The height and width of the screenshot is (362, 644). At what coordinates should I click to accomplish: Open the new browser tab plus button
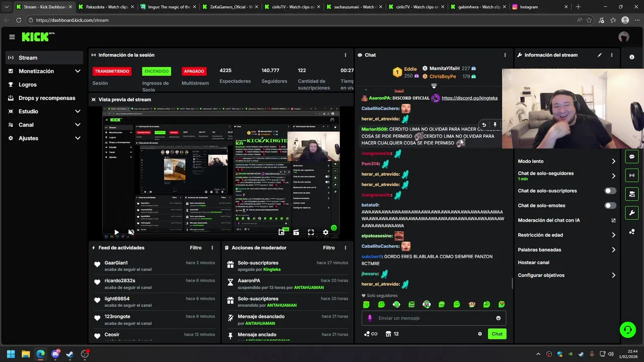[578, 7]
